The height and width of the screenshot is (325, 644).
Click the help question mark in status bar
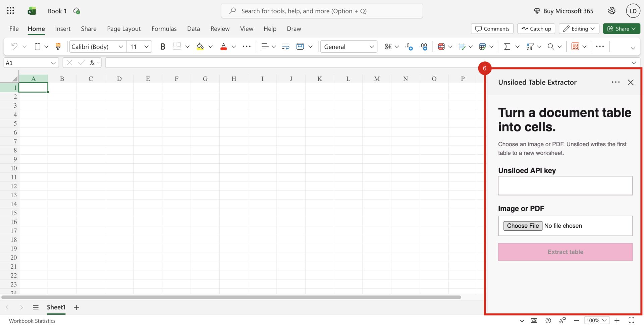(x=548, y=321)
